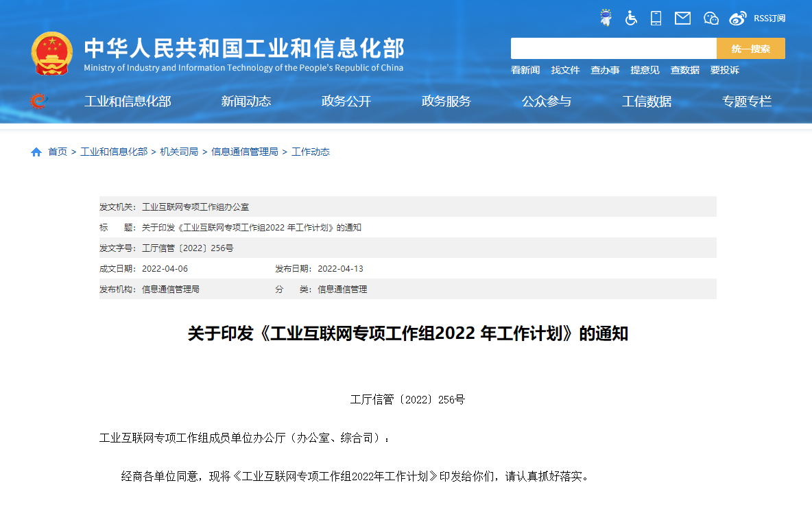812x507 pixels.
Task: Select the 要投诉 quick link
Action: [724, 70]
